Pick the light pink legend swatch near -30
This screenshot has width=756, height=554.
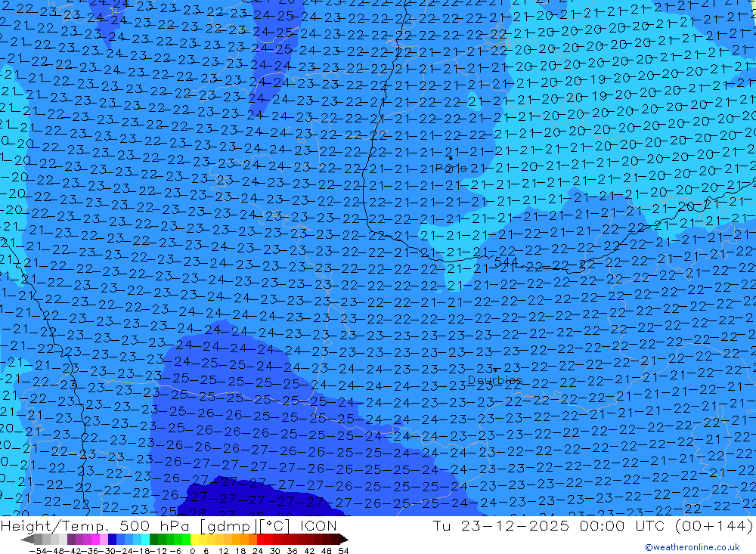click(104, 539)
